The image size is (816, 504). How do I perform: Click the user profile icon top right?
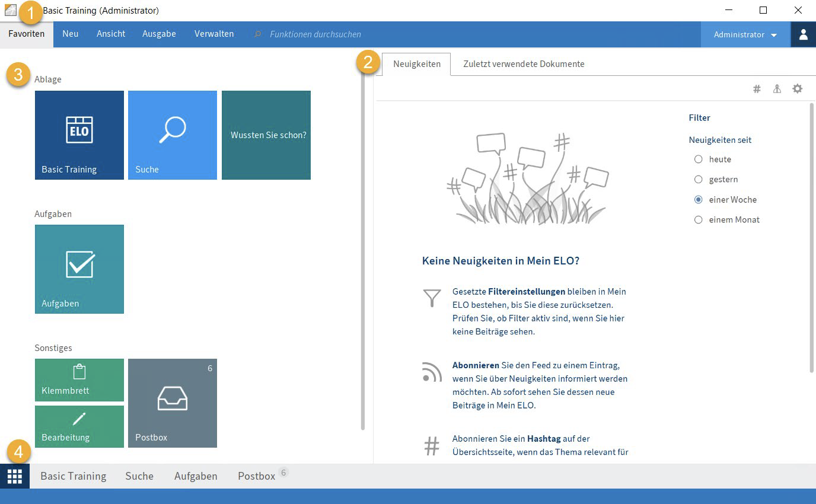tap(803, 34)
